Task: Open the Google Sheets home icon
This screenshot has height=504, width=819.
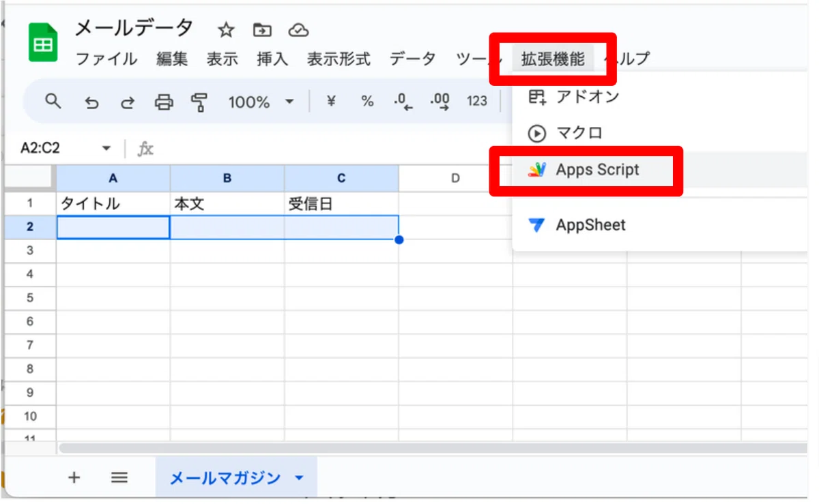Action: tap(43, 43)
